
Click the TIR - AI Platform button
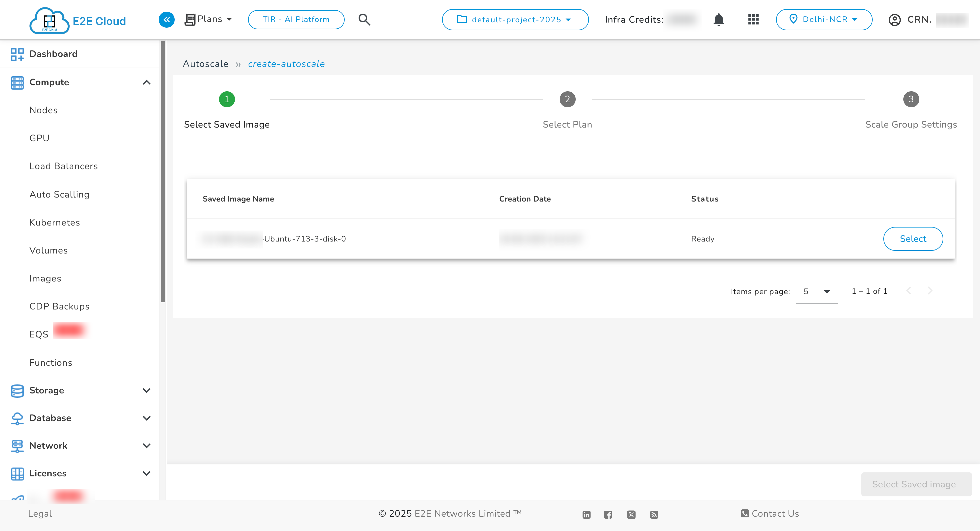[x=296, y=19]
